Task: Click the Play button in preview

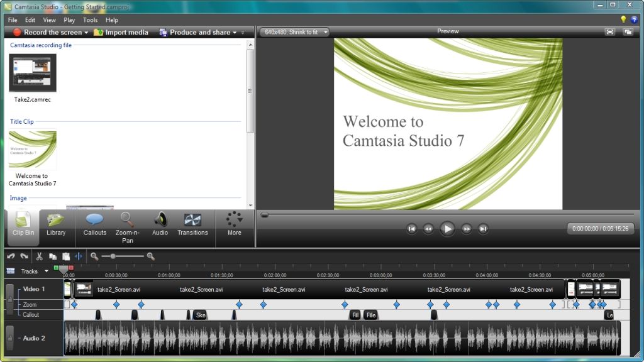Action: [x=447, y=229]
